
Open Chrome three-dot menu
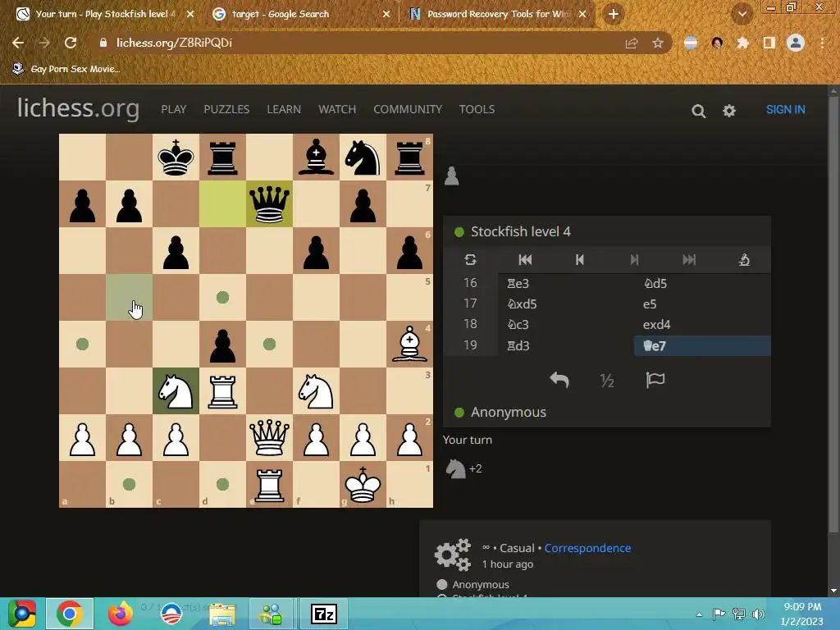(x=822, y=43)
